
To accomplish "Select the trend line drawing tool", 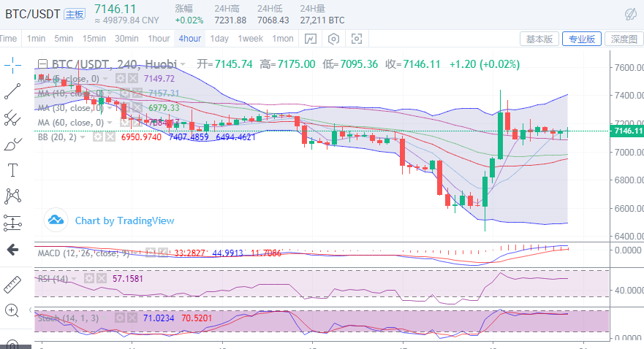I will click(x=12, y=91).
